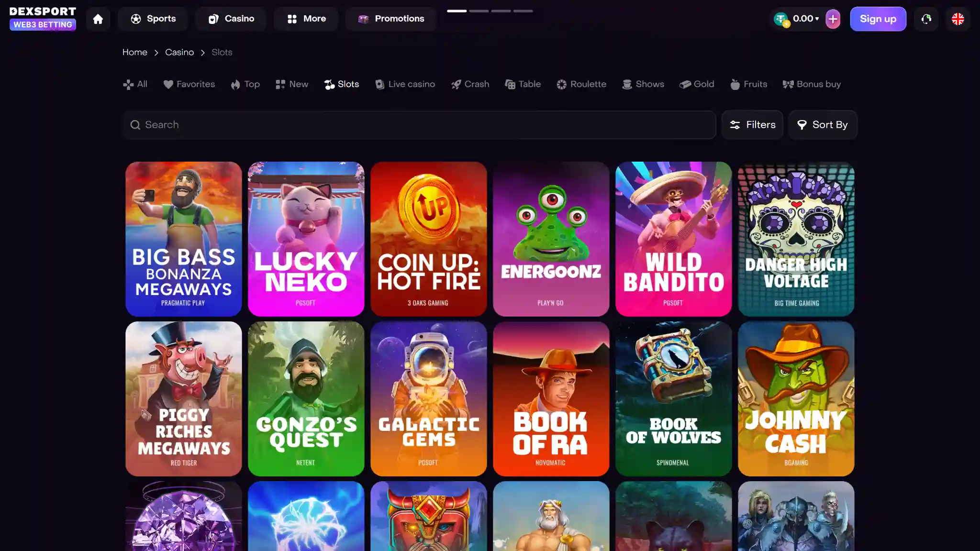Open Big Bass Bonanza Megaways game
980x551 pixels.
point(184,239)
